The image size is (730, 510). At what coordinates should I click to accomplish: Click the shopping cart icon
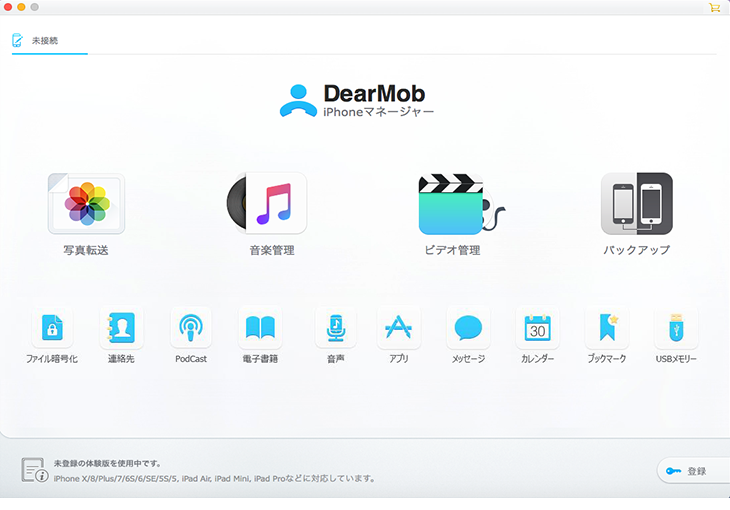(x=714, y=7)
